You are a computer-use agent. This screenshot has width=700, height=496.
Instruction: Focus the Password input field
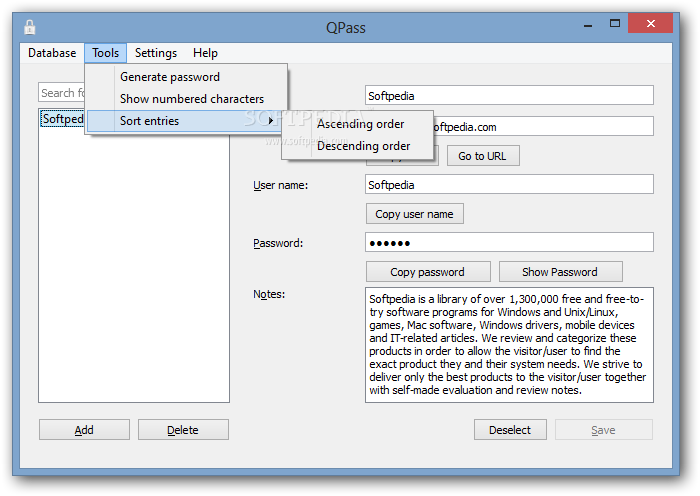(x=509, y=242)
